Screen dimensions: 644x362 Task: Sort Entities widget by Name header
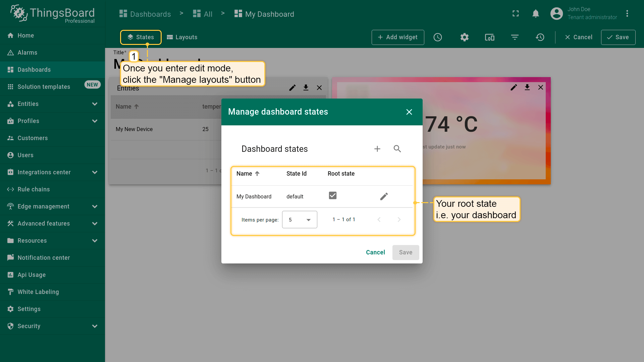127,107
